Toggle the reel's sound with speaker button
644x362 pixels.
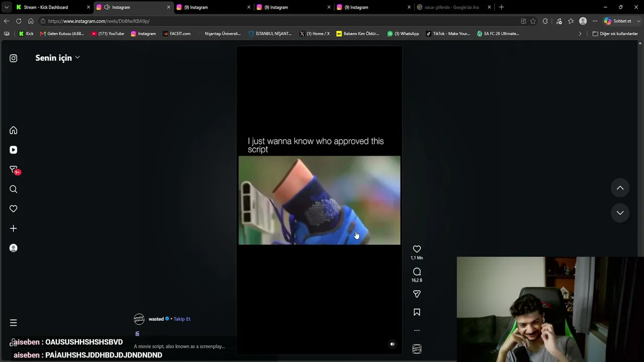click(x=392, y=344)
